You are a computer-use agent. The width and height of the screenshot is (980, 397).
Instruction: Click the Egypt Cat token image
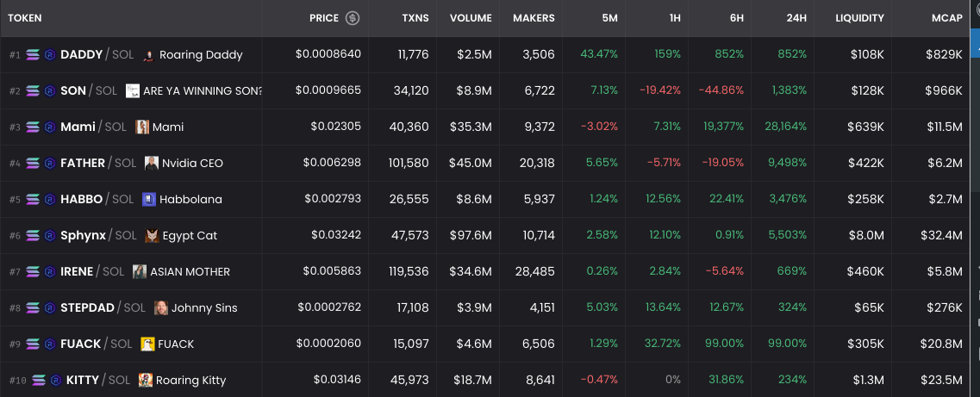tap(152, 236)
